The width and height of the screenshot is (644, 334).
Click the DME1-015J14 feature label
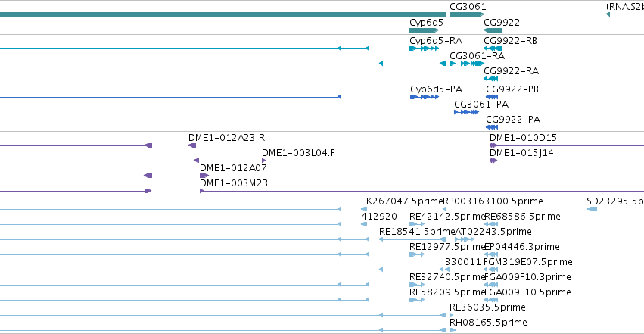(x=521, y=153)
